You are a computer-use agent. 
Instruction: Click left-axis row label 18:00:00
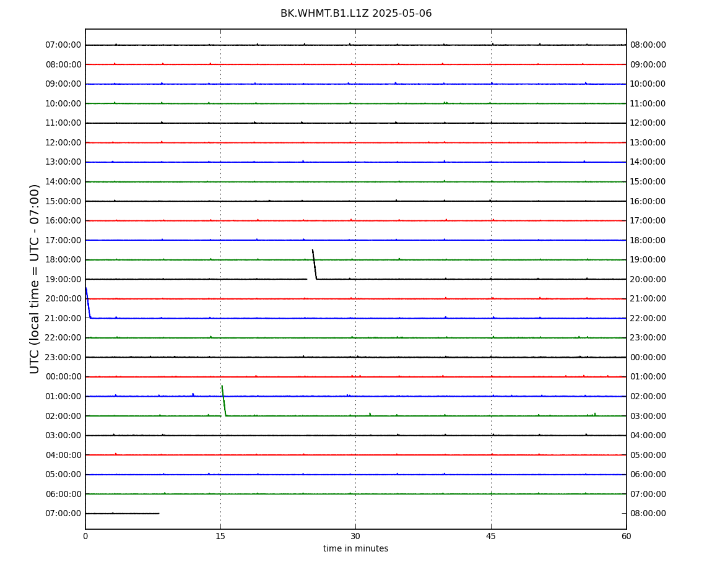tap(64, 260)
